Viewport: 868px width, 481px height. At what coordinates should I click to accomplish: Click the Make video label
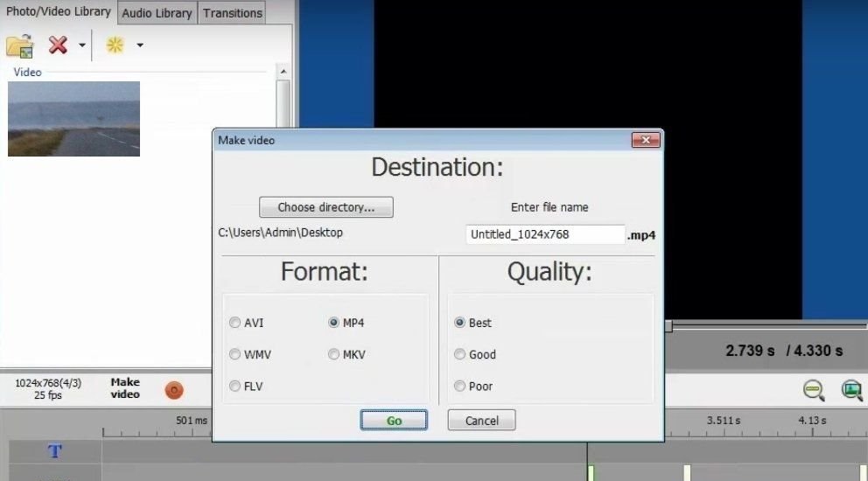125,388
